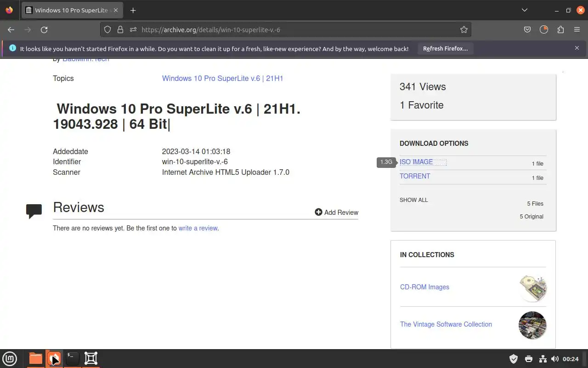Open the Linux Mint start menu
This screenshot has height=368, width=588.
(10, 358)
